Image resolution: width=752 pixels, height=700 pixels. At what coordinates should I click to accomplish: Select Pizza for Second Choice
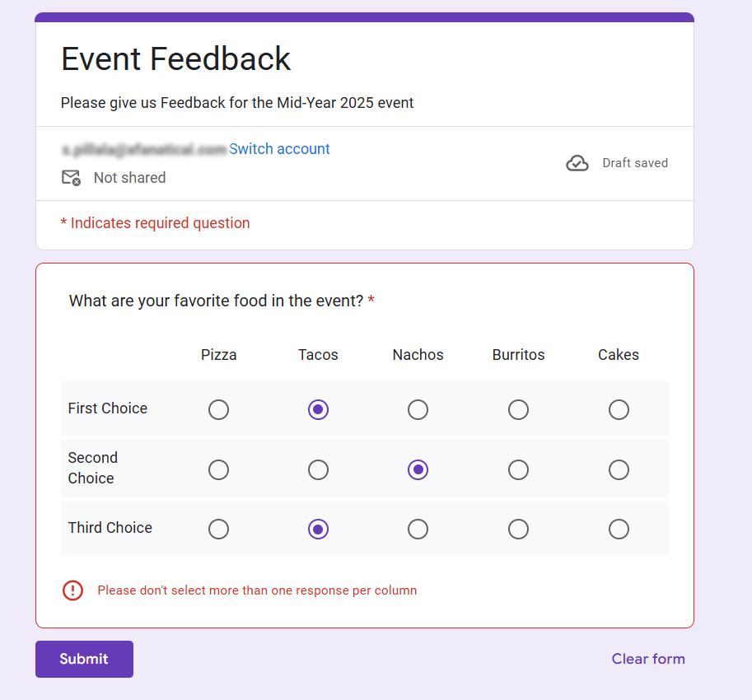click(218, 469)
